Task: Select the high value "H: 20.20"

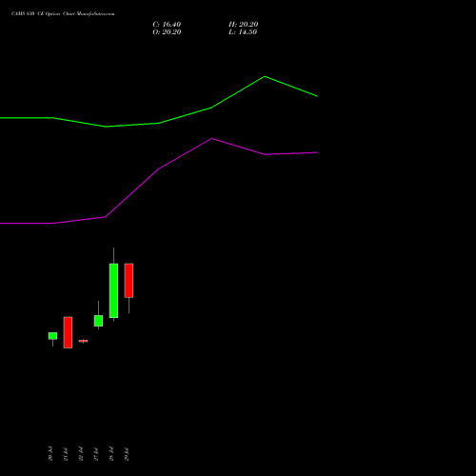Action: (x=244, y=25)
